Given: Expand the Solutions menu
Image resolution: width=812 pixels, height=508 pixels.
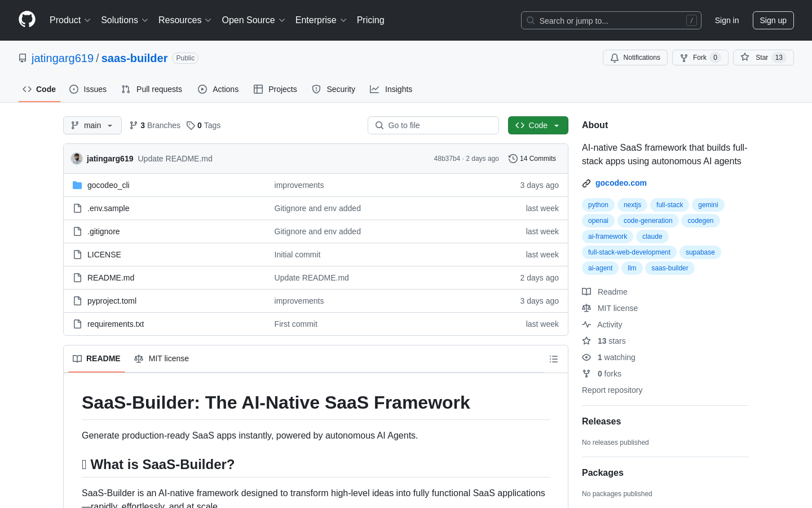Looking at the screenshot, I should coord(125,20).
